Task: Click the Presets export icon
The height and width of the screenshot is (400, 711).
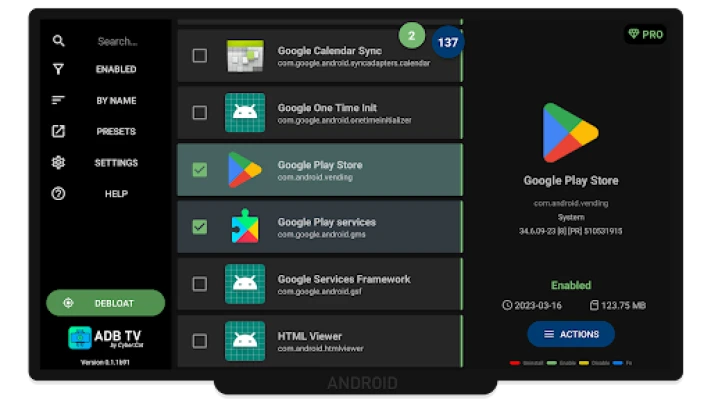Action: [x=58, y=131]
